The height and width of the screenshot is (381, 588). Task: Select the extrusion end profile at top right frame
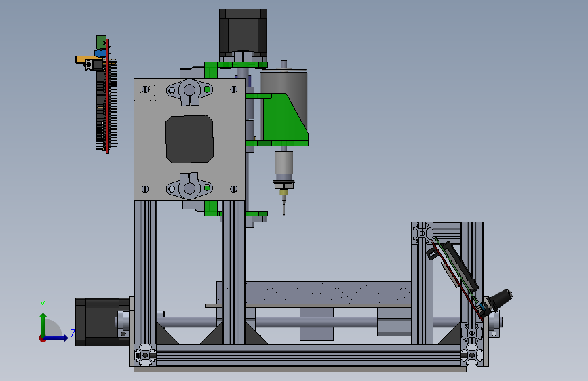tap(422, 233)
